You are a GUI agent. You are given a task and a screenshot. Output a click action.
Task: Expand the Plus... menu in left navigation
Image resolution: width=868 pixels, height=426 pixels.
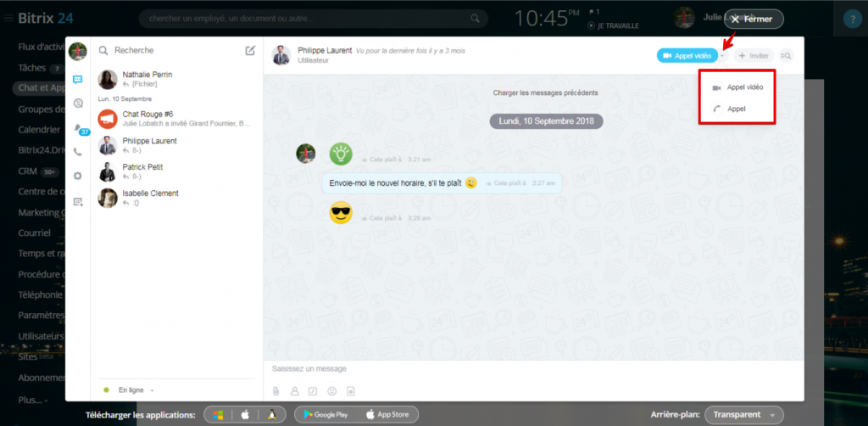point(33,400)
